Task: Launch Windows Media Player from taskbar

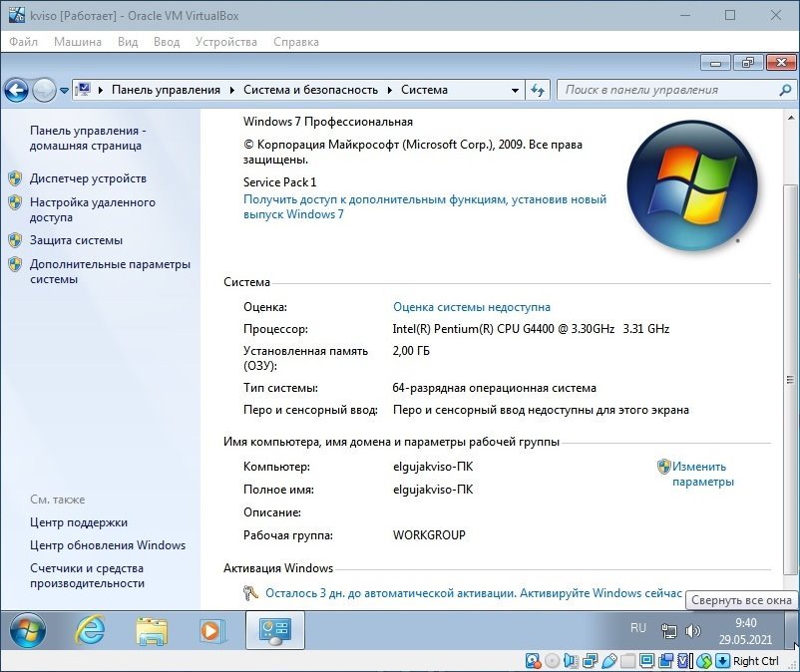Action: click(211, 630)
